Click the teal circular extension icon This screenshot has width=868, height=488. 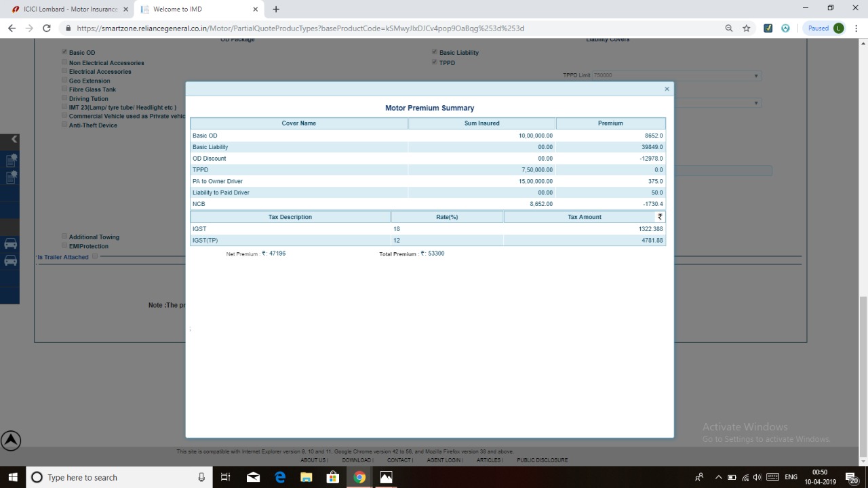pos(785,28)
